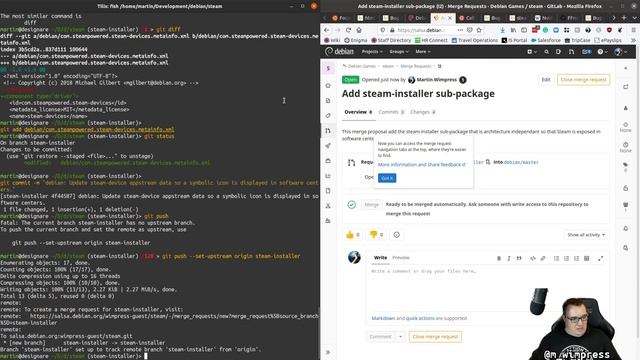Viewport: 640px width, 360px height.
Task: Switch to the Overview tab
Action: tap(358, 112)
